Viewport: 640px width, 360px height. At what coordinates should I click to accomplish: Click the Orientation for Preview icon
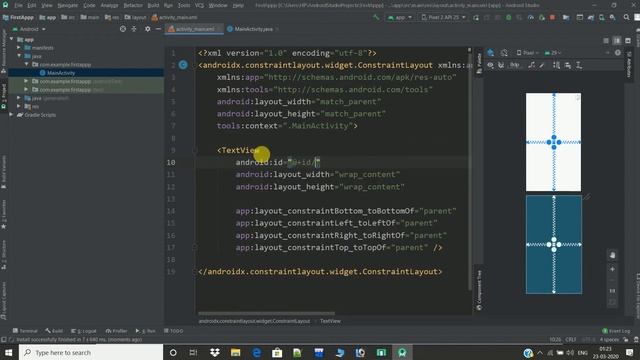pos(504,53)
